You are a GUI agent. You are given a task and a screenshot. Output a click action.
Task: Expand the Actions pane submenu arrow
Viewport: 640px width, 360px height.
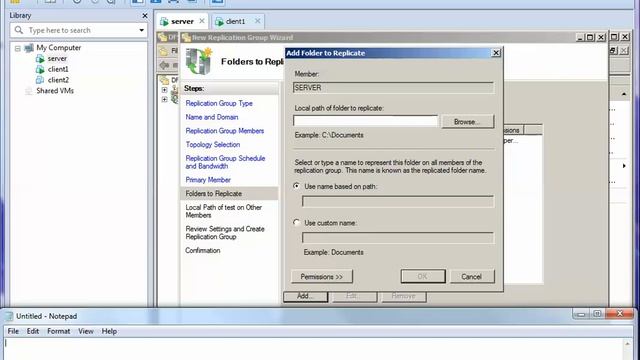coord(624,166)
